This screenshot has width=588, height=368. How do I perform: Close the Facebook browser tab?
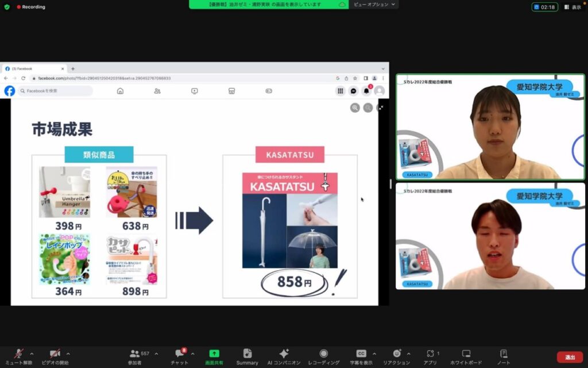63,69
